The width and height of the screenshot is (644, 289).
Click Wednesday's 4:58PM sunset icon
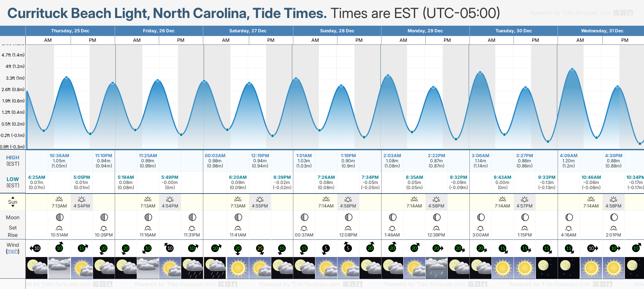(613, 199)
